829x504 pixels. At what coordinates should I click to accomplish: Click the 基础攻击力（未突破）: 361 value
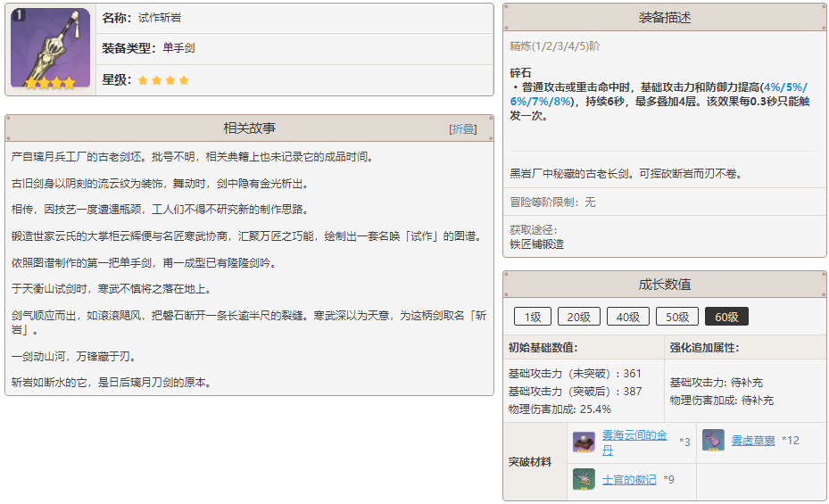575,374
